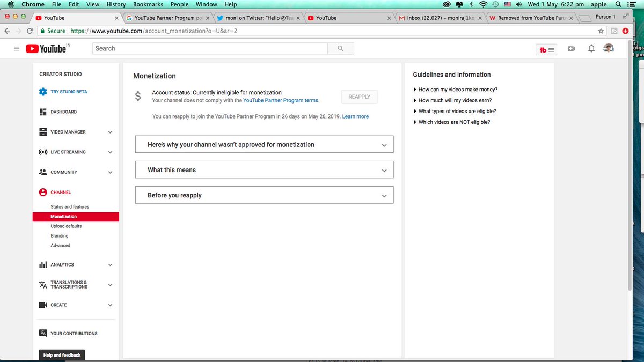Open the TubeBuddy extension menu

(x=547, y=49)
